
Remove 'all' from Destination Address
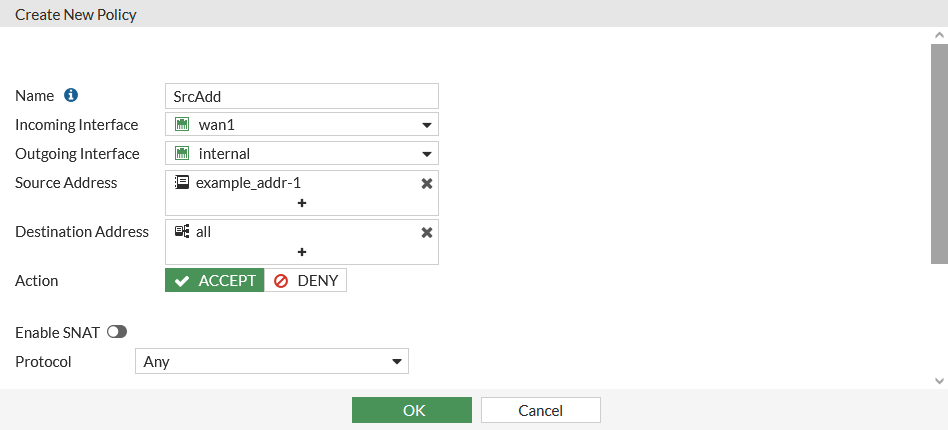[x=427, y=232]
